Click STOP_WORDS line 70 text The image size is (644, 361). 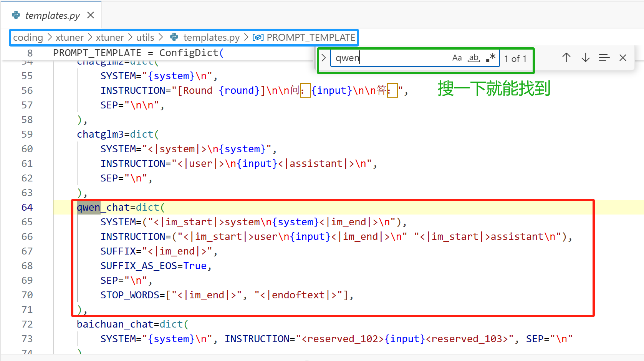pyautogui.click(x=227, y=295)
